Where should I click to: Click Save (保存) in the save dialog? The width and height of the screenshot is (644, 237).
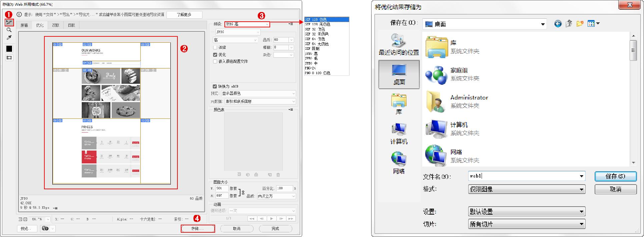coord(616,176)
